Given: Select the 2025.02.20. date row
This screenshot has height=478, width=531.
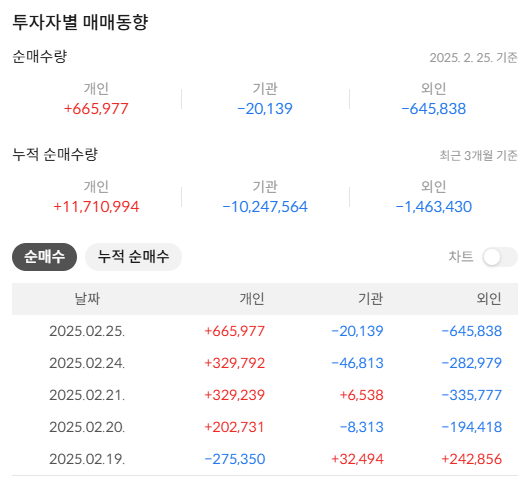Looking at the screenshot, I should [x=265, y=427].
